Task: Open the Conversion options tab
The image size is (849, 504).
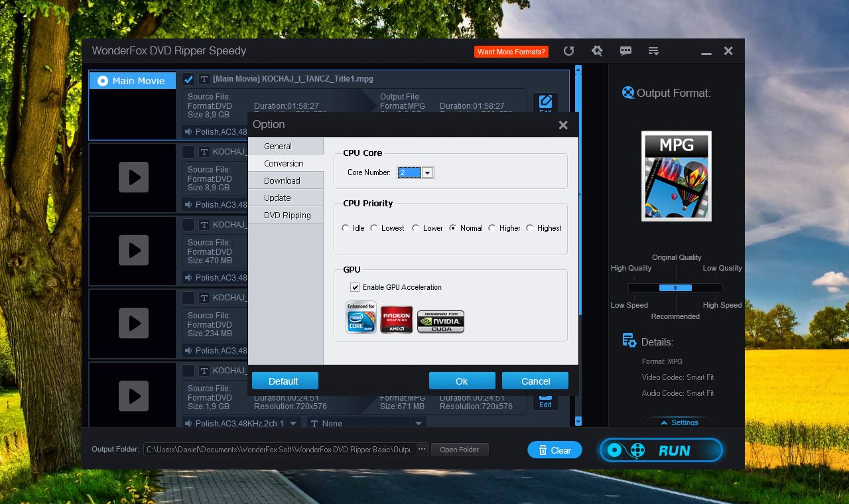Action: 285,163
